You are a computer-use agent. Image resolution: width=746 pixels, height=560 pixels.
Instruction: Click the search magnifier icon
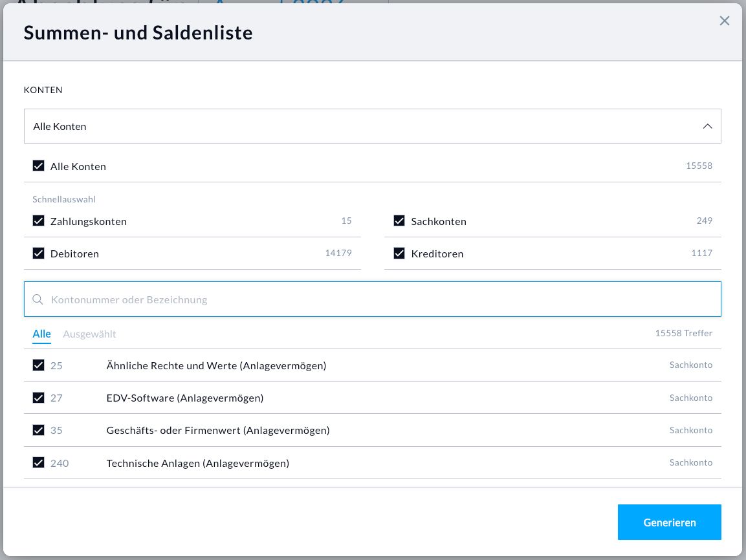[38, 299]
